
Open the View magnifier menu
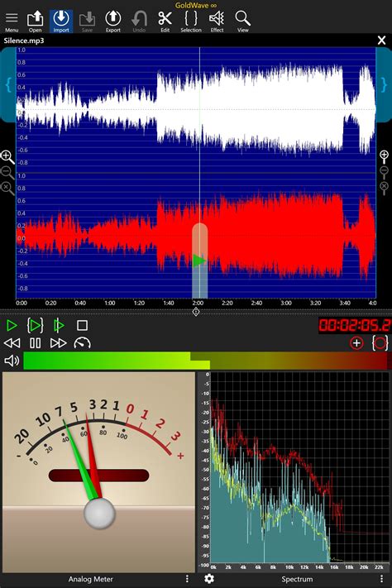coord(242,22)
